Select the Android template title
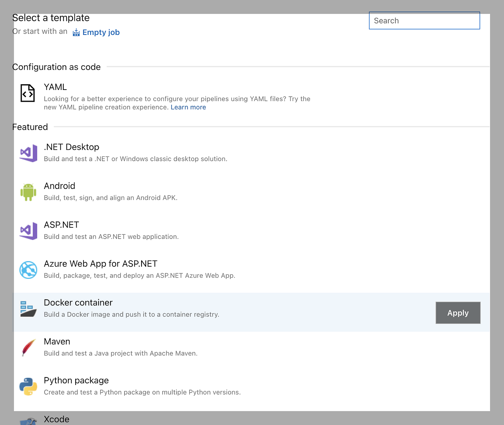Image resolution: width=504 pixels, height=425 pixels. pos(59,186)
